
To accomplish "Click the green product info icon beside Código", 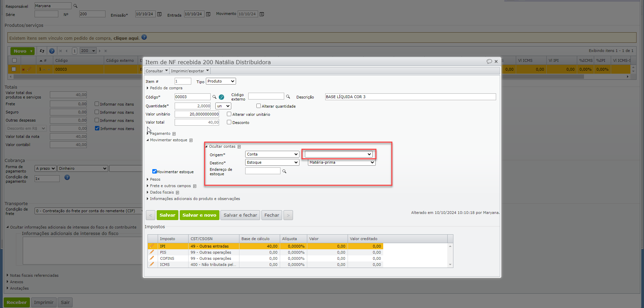I will click(221, 97).
